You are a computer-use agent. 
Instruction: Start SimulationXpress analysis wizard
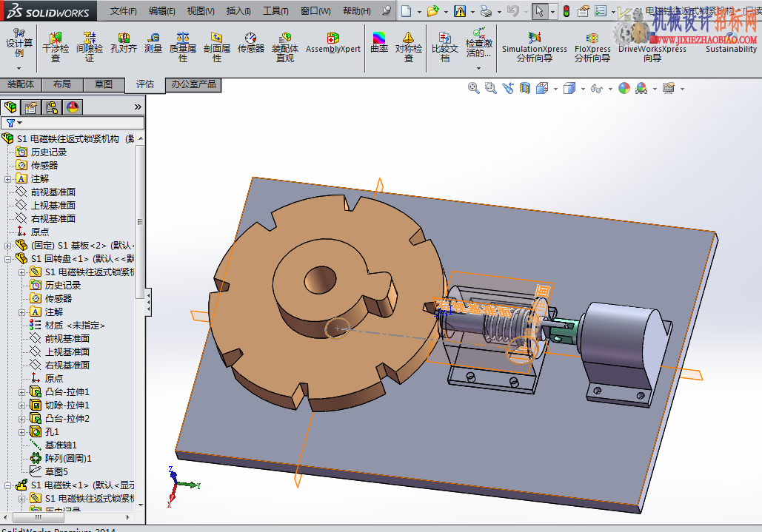pyautogui.click(x=535, y=47)
